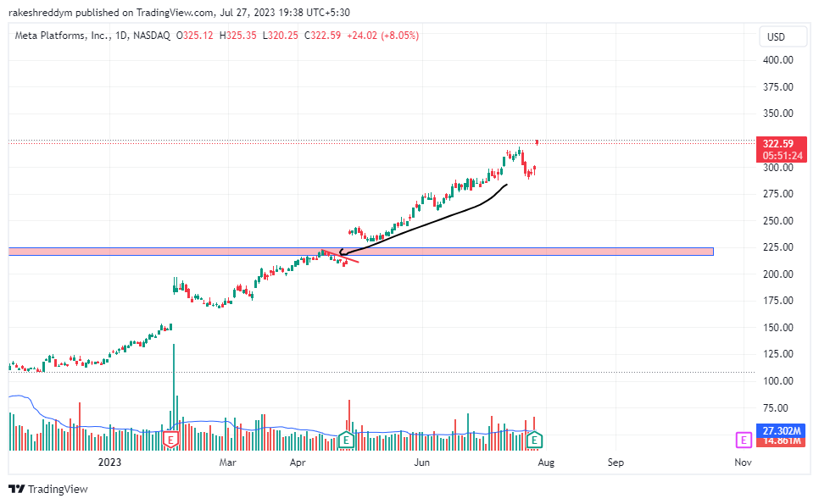
Task: Click the TradingView logo at bottom left
Action: click(17, 489)
